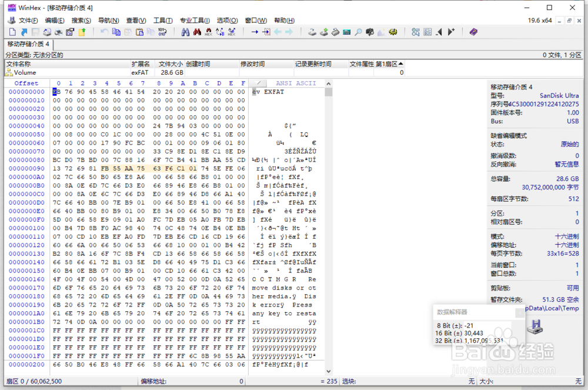Viewport: 588px width, 390px height.
Task: Open the 编辑(E) menu
Action: click(x=55, y=20)
